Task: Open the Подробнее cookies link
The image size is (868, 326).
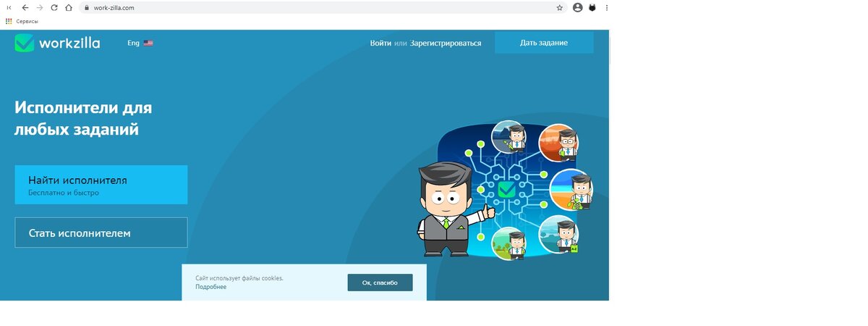Action: 210,287
